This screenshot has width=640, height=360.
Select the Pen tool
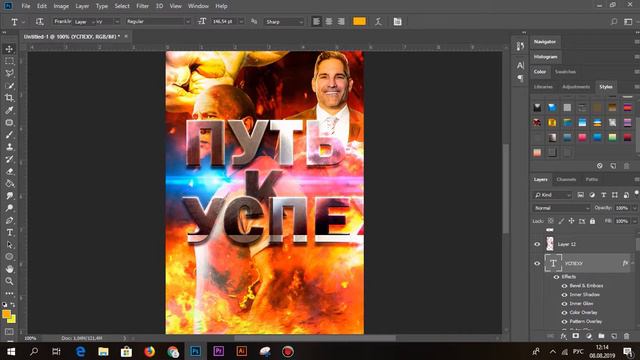tap(9, 220)
